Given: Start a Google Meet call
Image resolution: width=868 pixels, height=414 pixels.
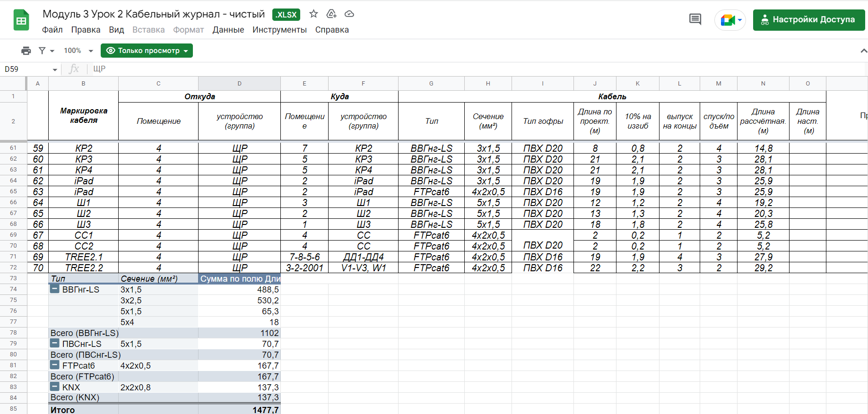Looking at the screenshot, I should (x=730, y=20).
